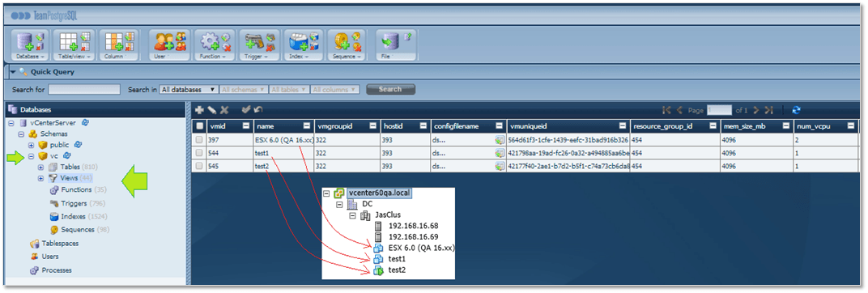868x293 pixels.
Task: Check the row with vmid 545
Action: pyautogui.click(x=199, y=166)
